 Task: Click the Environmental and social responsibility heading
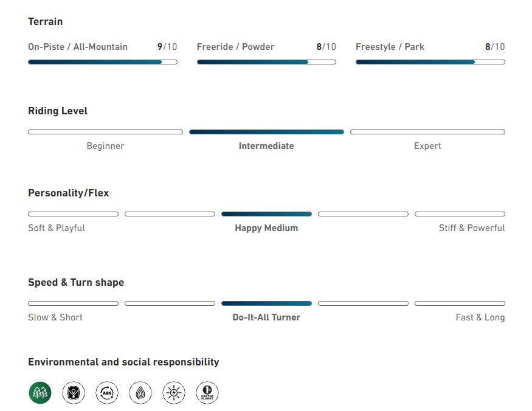123,362
